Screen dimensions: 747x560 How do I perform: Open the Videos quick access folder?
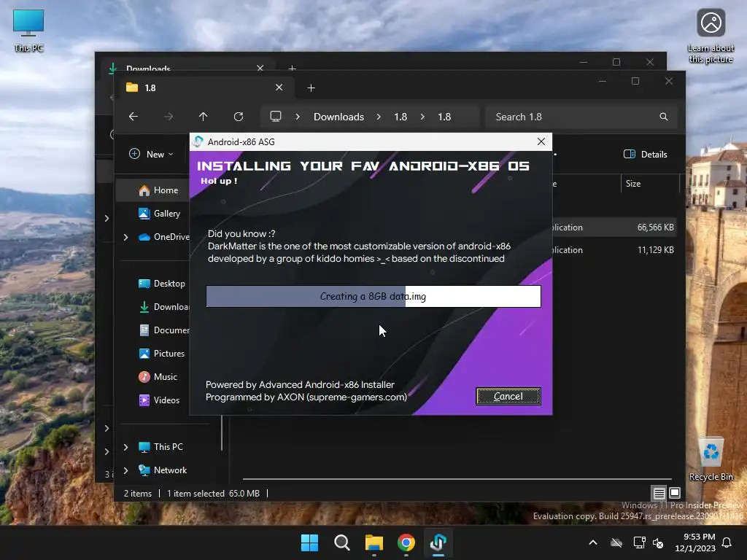160,400
